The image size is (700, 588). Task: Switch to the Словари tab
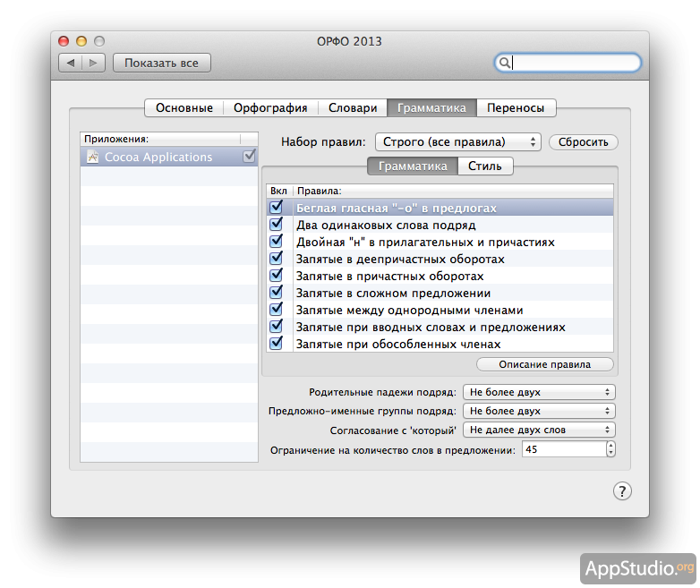tap(353, 108)
